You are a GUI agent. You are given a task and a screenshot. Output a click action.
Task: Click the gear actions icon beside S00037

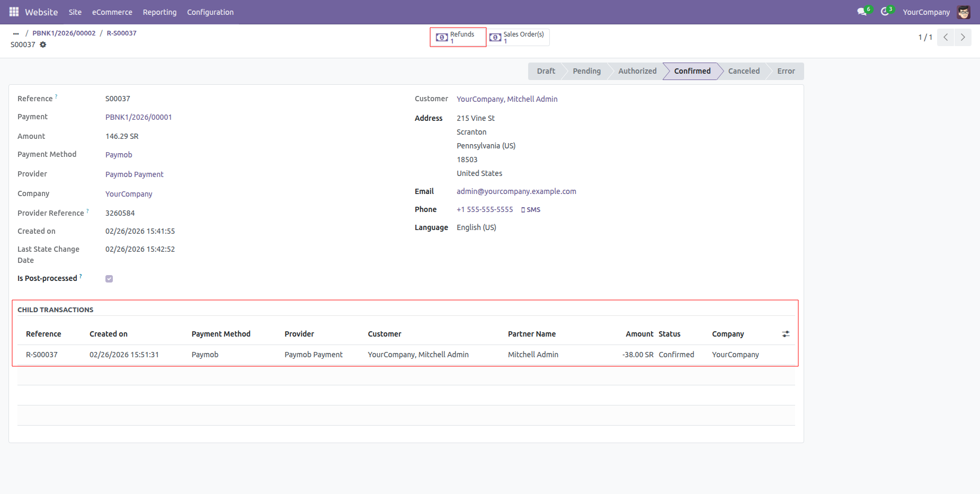(43, 45)
